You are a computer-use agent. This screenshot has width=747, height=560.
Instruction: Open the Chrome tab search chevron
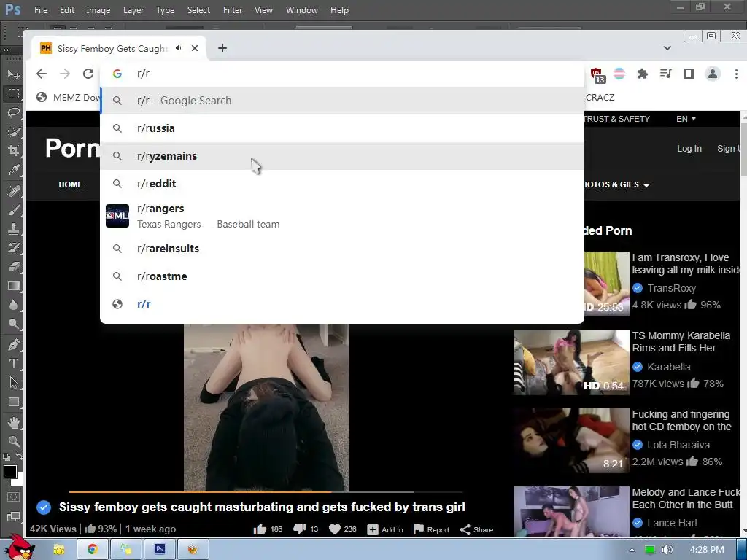[667, 48]
